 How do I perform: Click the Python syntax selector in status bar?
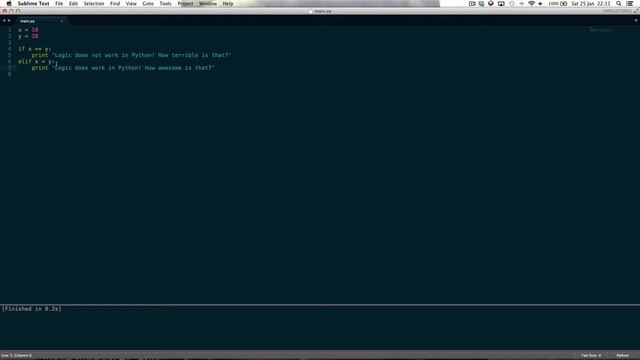point(623,356)
